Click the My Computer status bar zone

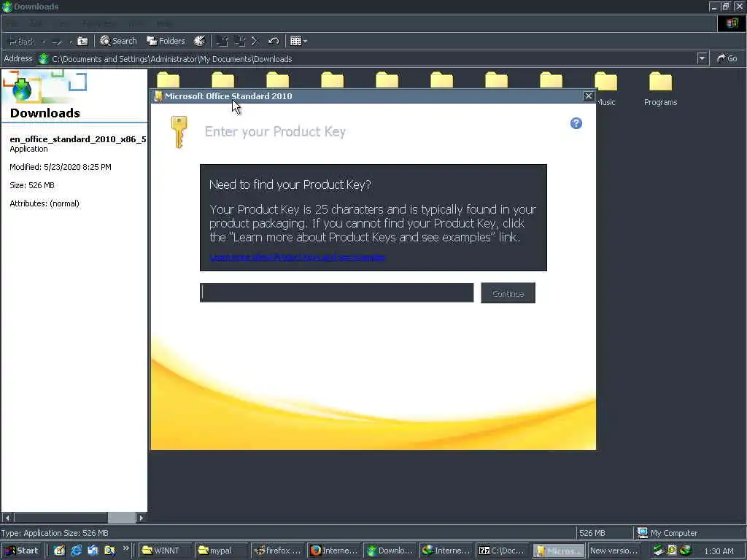pos(689,533)
